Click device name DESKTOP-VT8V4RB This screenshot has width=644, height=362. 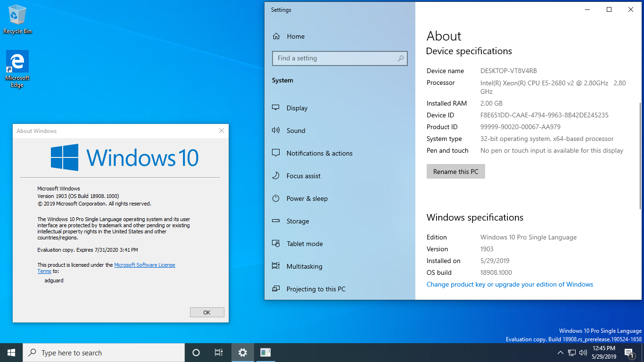[x=509, y=71]
